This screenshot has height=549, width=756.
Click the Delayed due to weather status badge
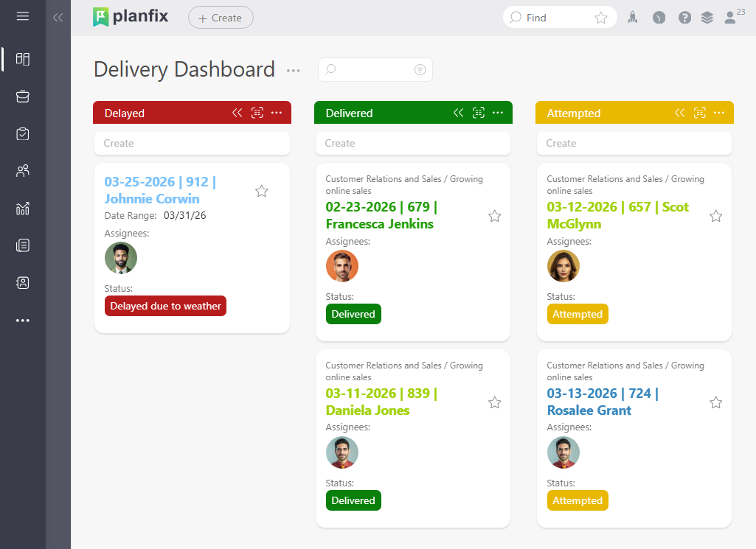tap(165, 306)
